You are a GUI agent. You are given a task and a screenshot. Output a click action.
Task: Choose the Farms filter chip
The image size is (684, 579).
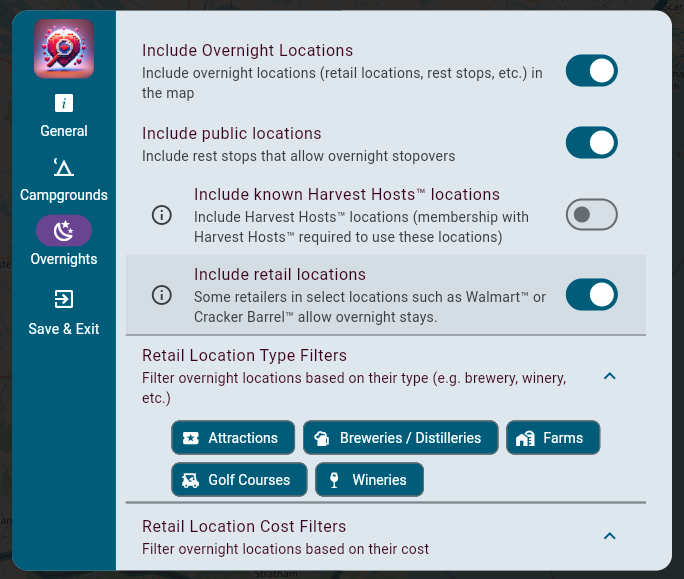pyautogui.click(x=553, y=438)
